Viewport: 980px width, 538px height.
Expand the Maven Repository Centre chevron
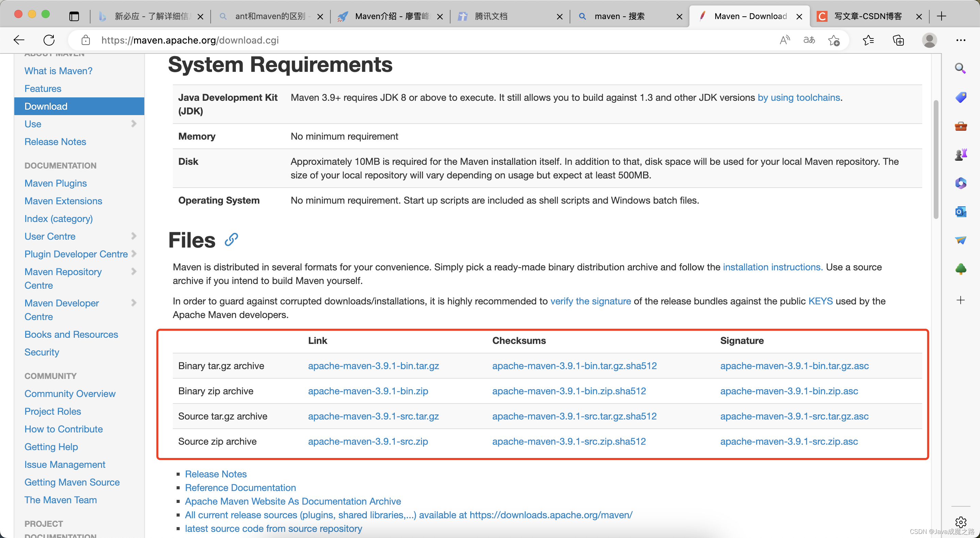(133, 271)
